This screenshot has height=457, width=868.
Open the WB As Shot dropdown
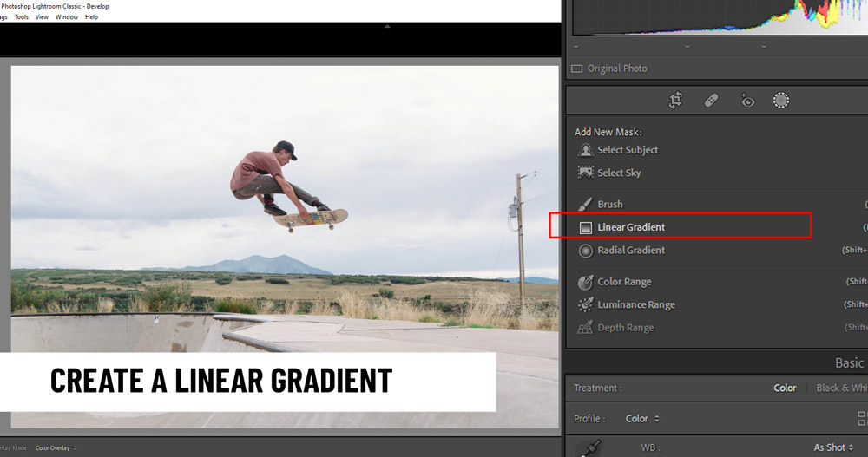(833, 447)
